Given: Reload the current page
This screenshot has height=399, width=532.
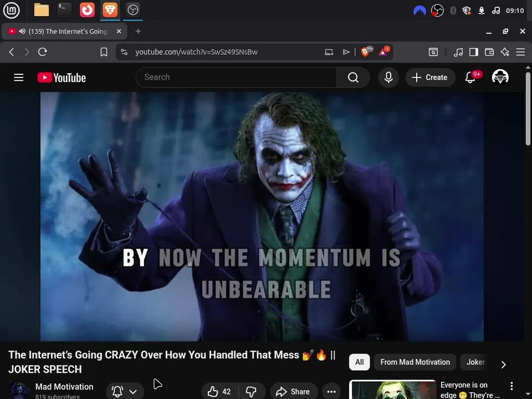Looking at the screenshot, I should (43, 52).
